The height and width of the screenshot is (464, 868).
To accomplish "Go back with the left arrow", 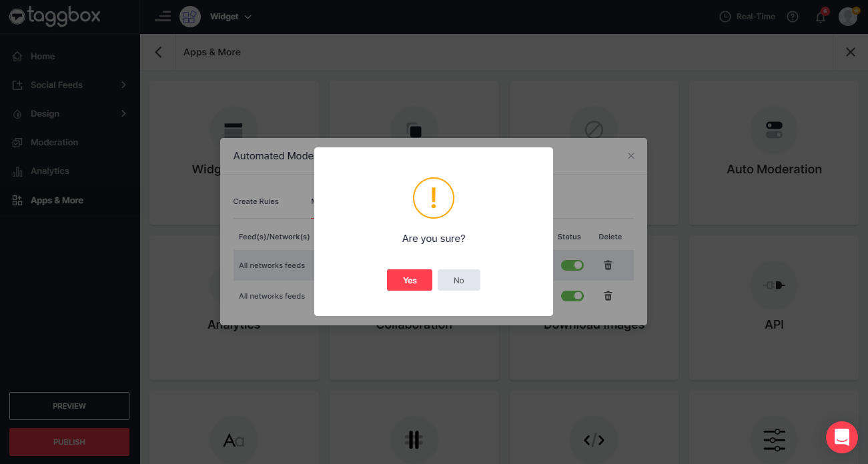I will click(x=158, y=52).
